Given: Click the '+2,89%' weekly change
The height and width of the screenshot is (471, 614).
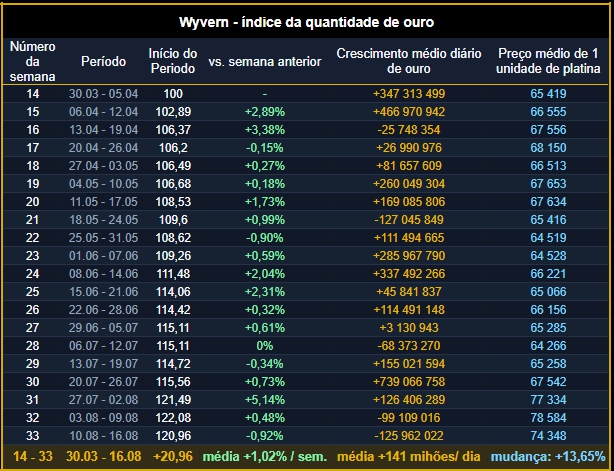Looking at the screenshot, I should [265, 112].
